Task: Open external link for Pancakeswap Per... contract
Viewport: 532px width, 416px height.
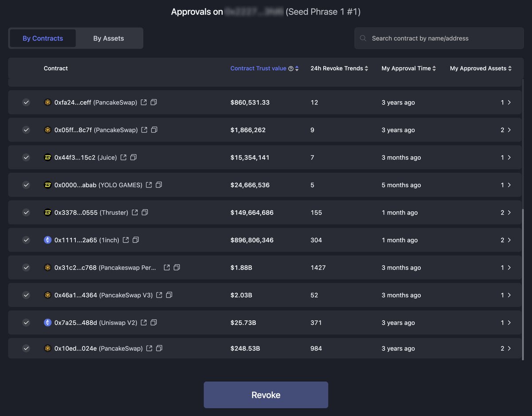Action: [x=167, y=268]
